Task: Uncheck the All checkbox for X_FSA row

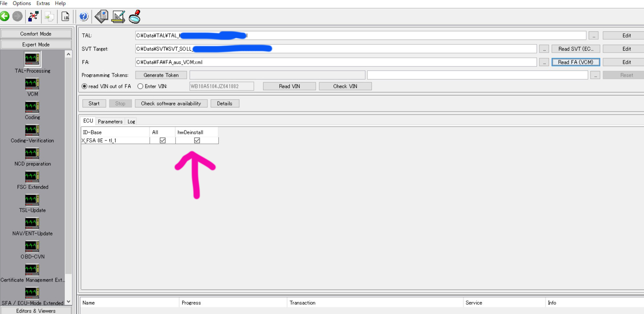Action: [x=163, y=140]
